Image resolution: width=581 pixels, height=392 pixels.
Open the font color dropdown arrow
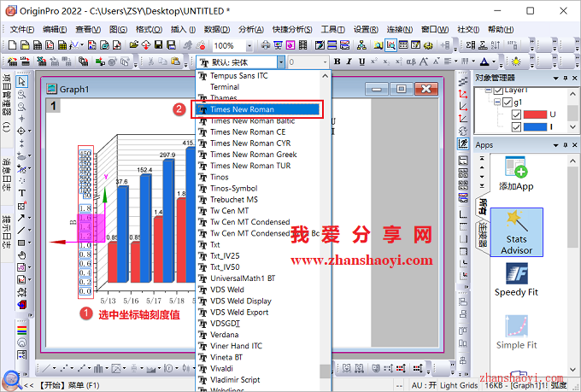[x=494, y=61]
